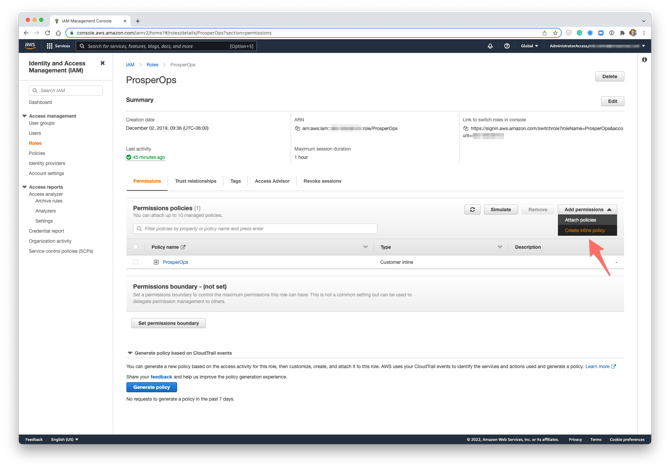This screenshot has width=670, height=469.
Task: Close the IAM sidebar with X icon
Action: point(102,63)
